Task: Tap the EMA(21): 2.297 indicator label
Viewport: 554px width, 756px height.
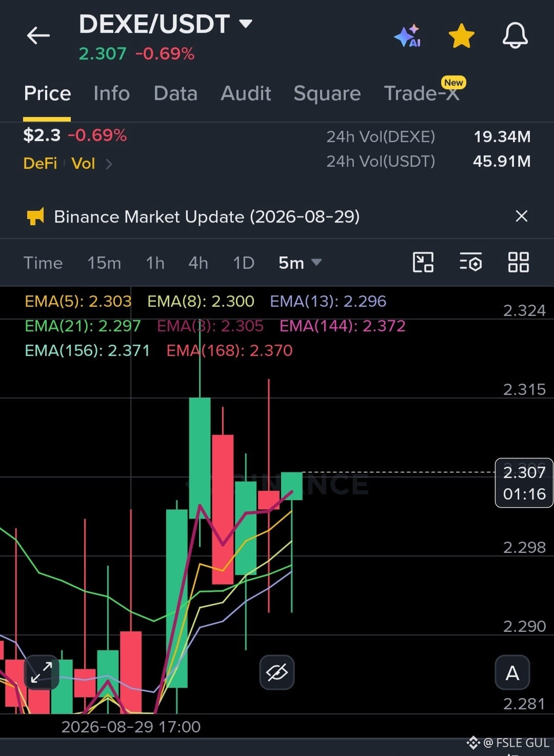Action: [83, 326]
